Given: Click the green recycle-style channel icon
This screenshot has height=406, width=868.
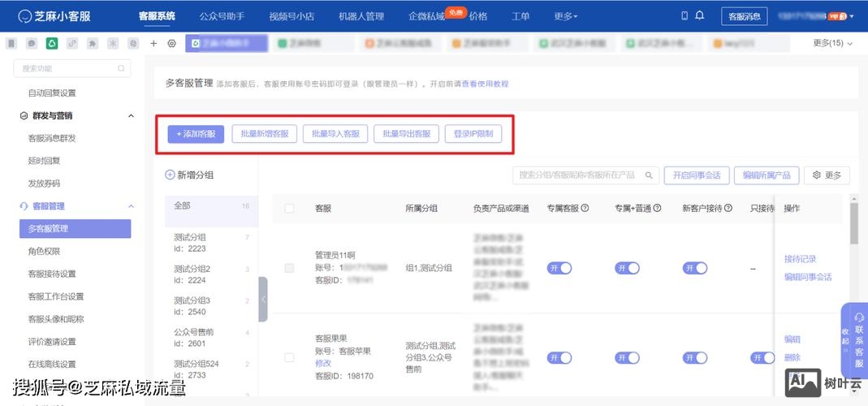Looking at the screenshot, I should click(51, 43).
